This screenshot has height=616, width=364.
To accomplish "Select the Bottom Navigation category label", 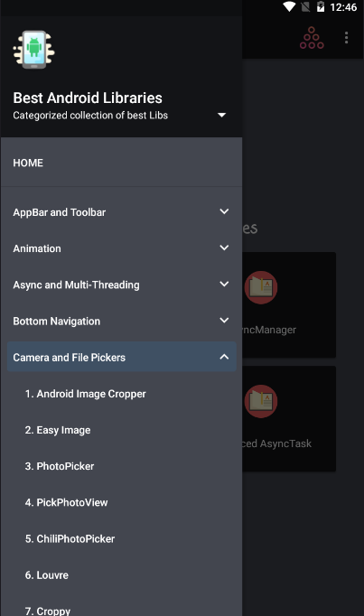I will tap(57, 322).
